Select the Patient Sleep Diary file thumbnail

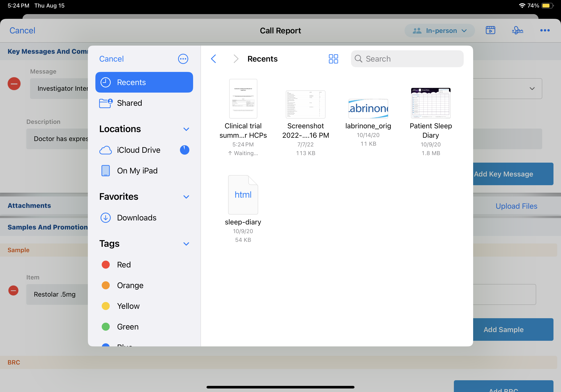pos(431,103)
